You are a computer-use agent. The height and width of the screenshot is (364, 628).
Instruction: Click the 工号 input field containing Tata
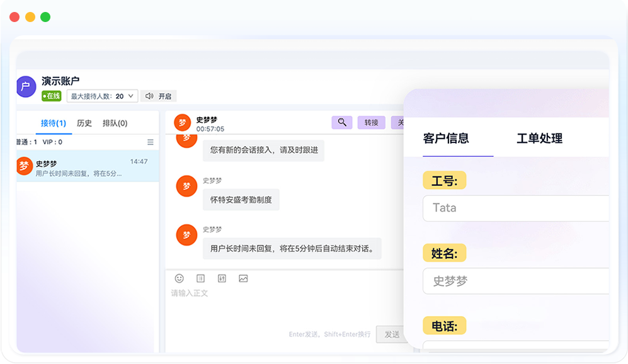click(517, 208)
